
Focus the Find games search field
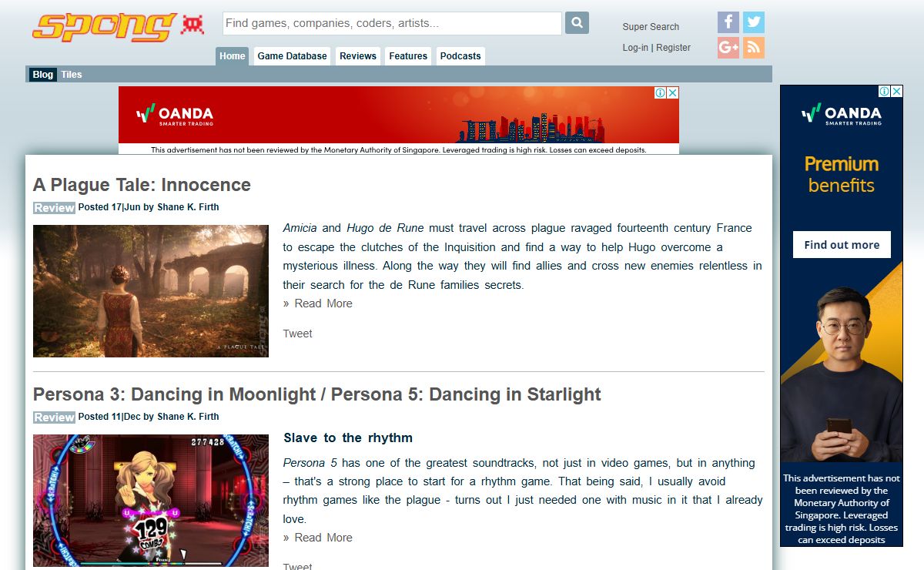click(392, 23)
